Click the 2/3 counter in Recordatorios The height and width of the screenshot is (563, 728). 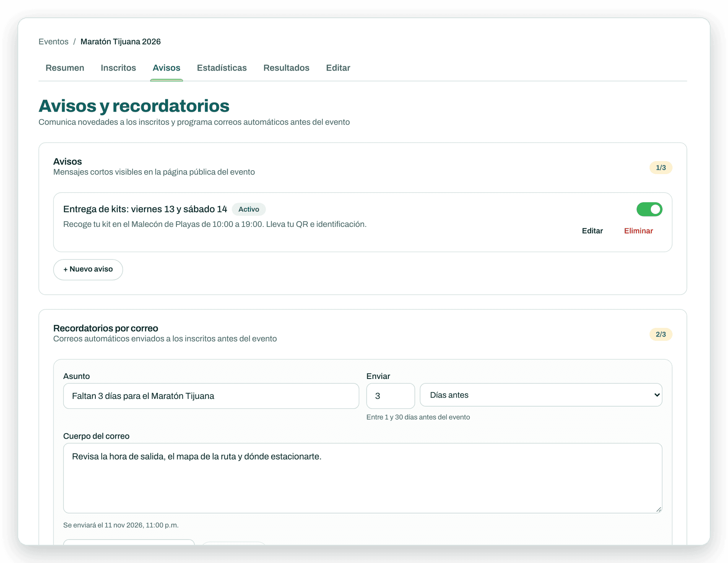[x=661, y=334]
